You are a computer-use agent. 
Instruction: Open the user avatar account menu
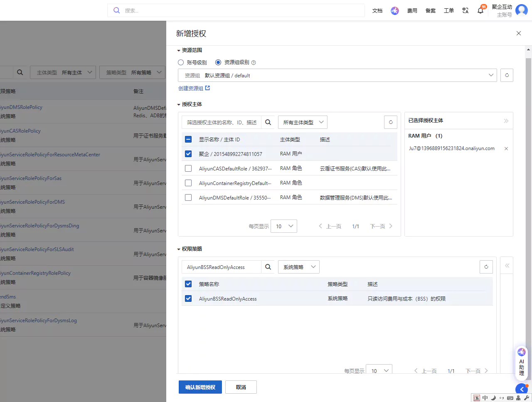(x=521, y=10)
